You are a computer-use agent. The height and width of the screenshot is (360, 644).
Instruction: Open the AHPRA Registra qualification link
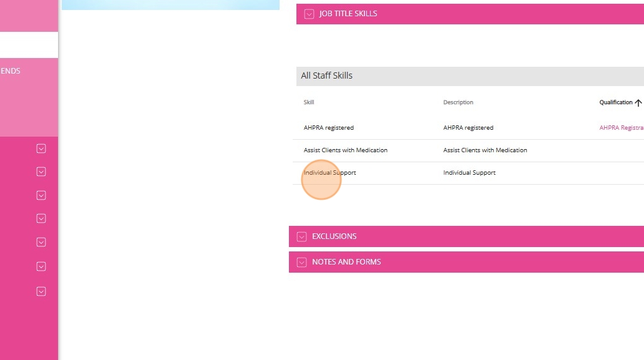[x=622, y=128]
